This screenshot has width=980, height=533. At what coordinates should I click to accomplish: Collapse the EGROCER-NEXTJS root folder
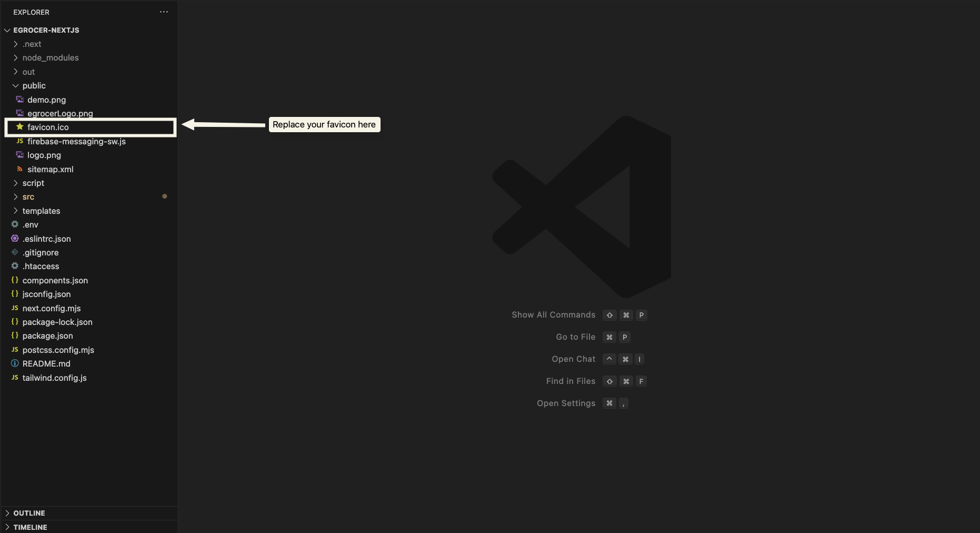point(7,30)
